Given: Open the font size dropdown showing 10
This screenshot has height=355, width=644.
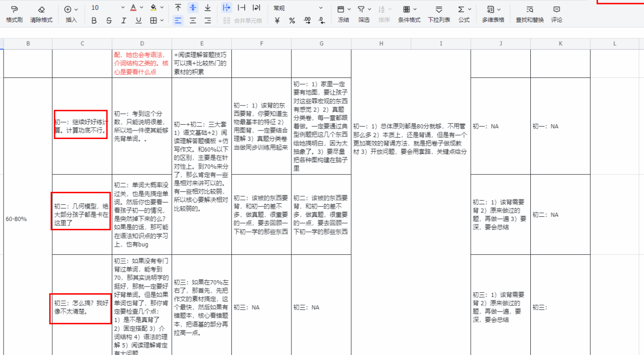Looking at the screenshot, I should [x=108, y=8].
